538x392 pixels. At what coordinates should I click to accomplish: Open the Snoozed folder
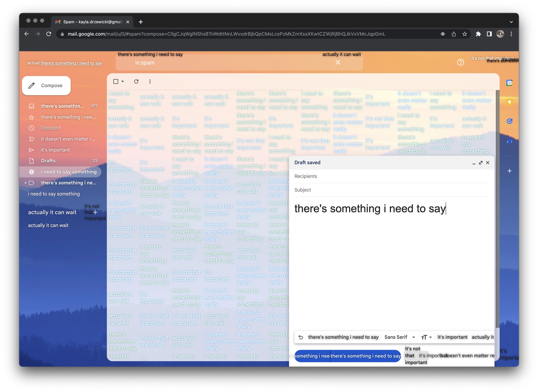(x=50, y=128)
